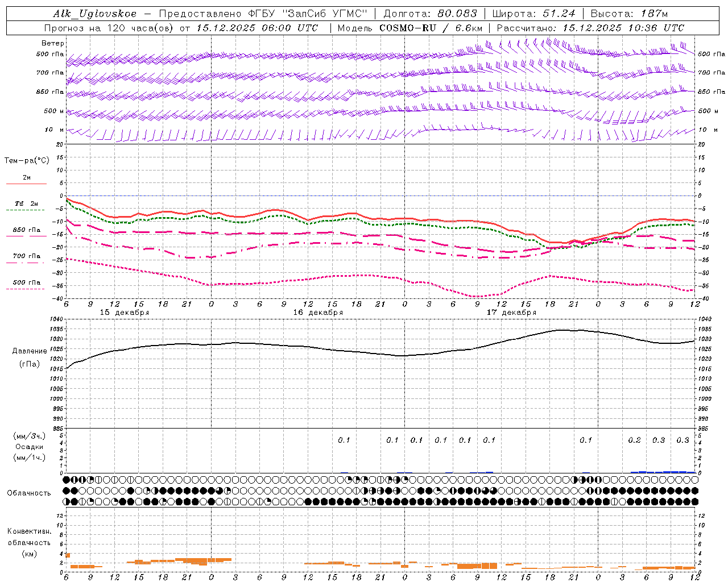Click the Тем-ра(°C) temperature panel label
Image resolution: width=728 pixels, height=582 pixels.
click(27, 161)
